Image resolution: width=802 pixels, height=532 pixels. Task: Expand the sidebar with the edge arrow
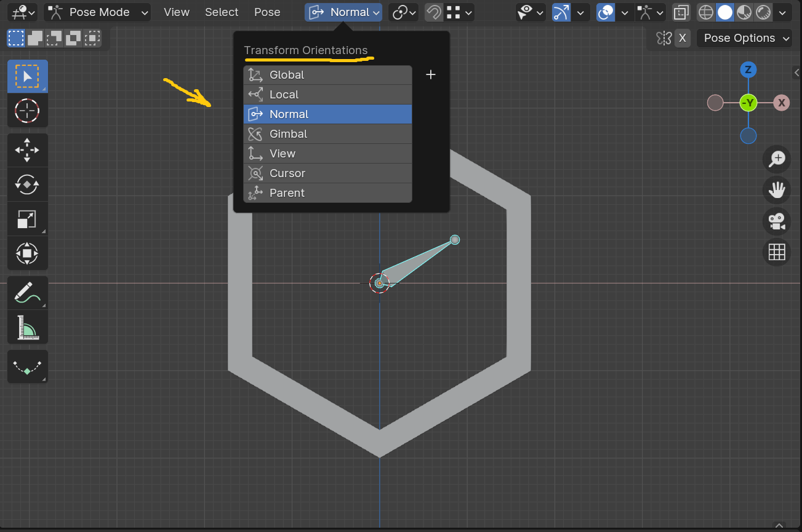[797, 73]
